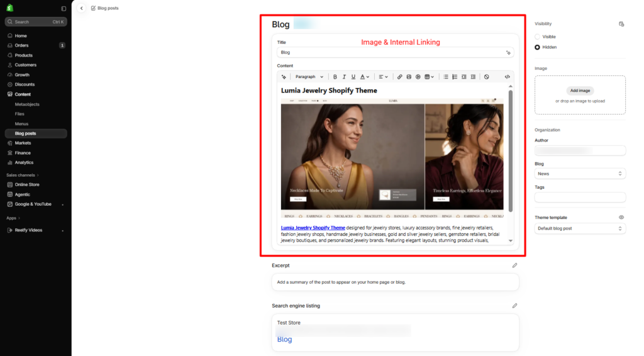This screenshot has width=644, height=356.
Task: Open Markets in the sidebar
Action: coord(36,143)
